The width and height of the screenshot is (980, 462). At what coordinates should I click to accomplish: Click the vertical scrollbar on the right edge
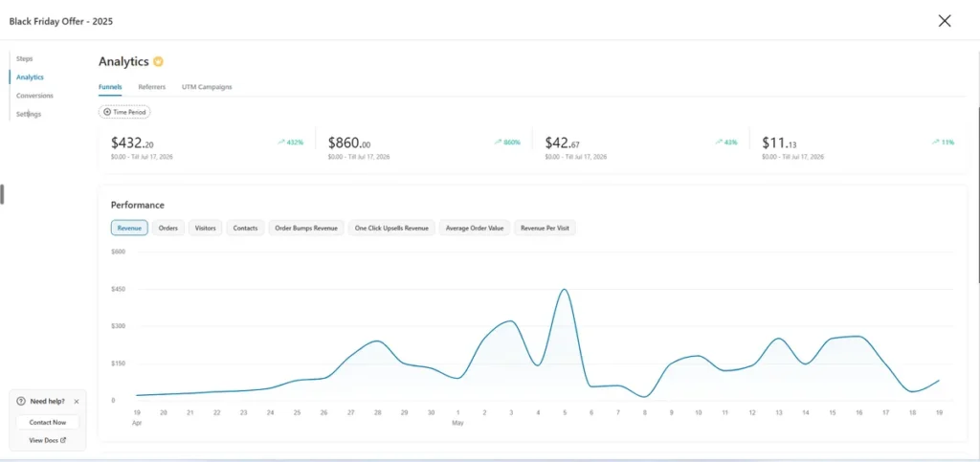tap(978, 193)
